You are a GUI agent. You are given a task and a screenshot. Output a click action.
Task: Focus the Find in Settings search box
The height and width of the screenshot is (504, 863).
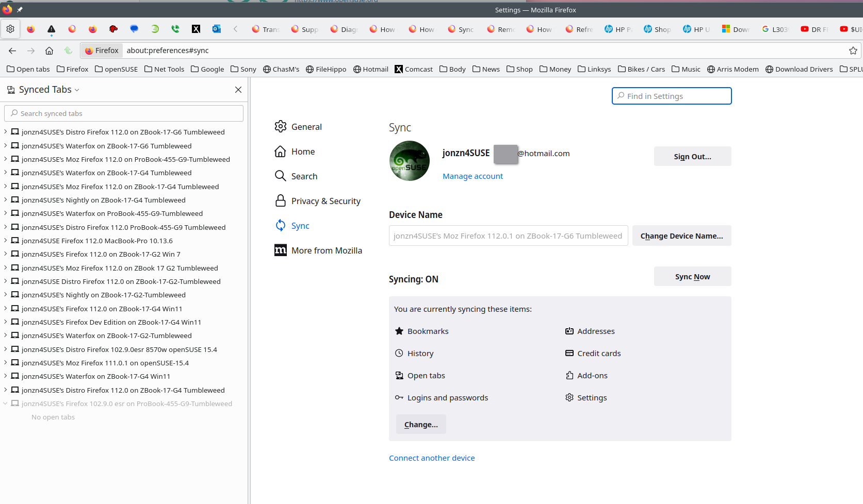672,96
